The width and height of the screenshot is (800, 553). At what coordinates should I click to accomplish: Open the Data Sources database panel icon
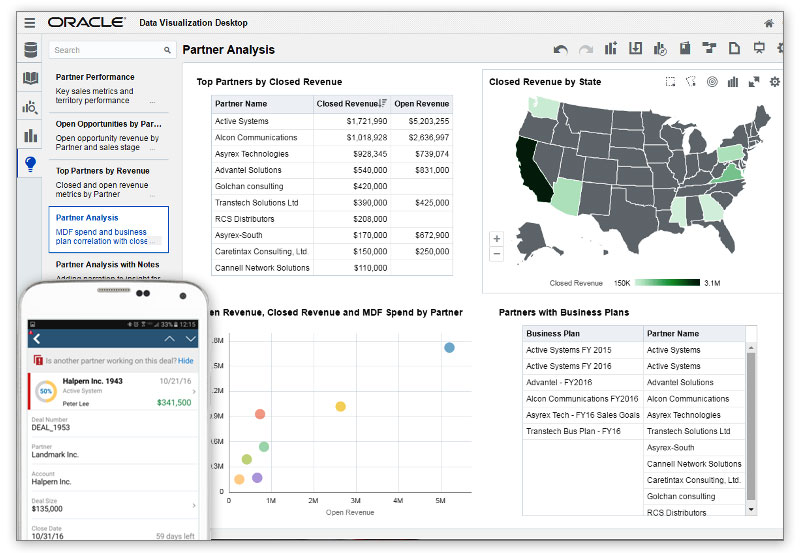pos(30,50)
